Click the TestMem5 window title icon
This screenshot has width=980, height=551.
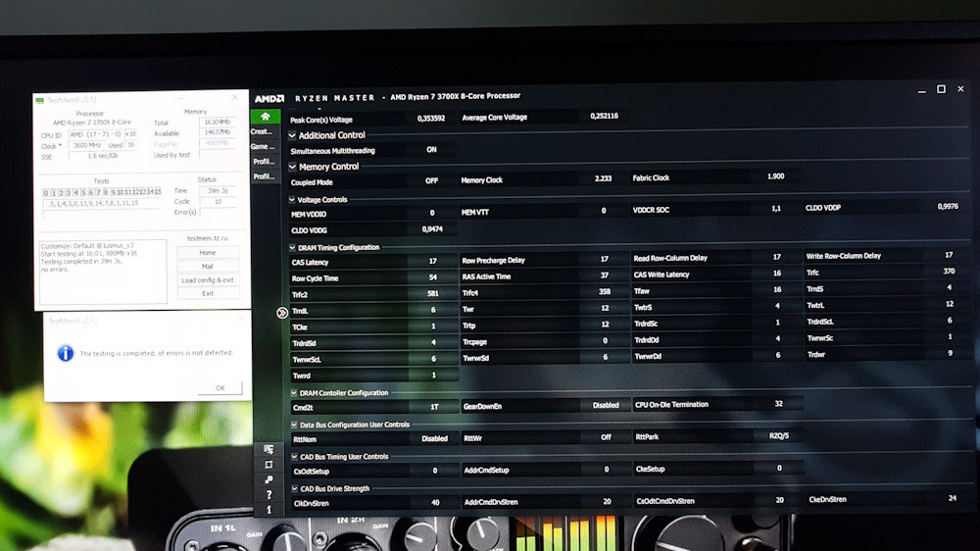40,100
